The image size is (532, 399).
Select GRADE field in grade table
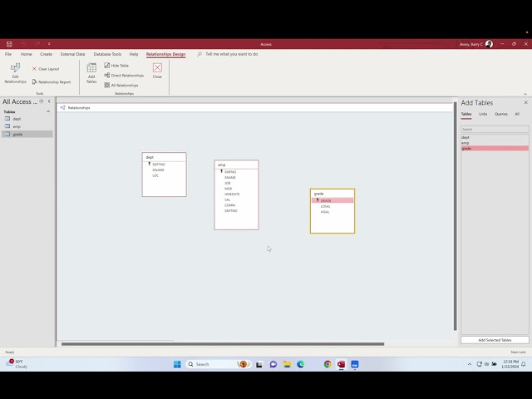pos(332,200)
